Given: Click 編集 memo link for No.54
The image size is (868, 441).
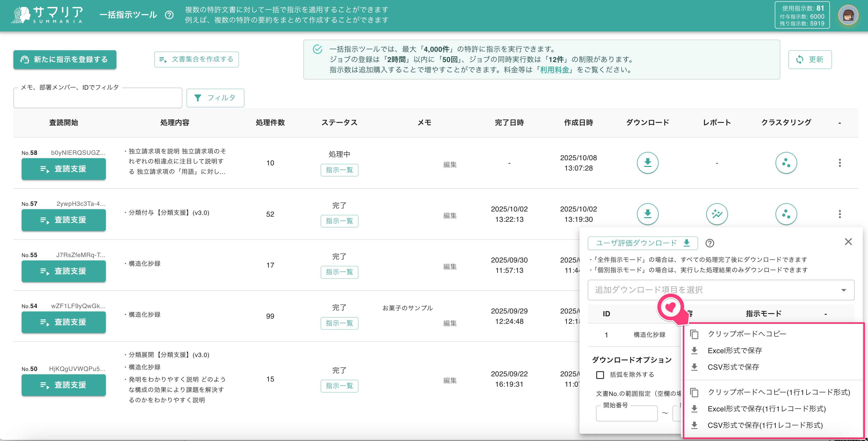Looking at the screenshot, I should [450, 323].
